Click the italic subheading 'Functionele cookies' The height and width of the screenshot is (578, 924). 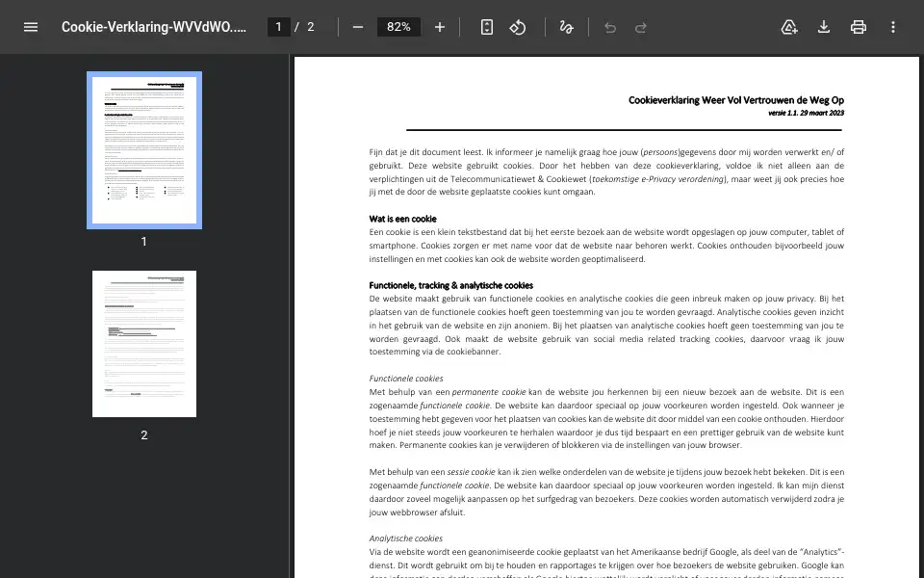click(x=406, y=379)
